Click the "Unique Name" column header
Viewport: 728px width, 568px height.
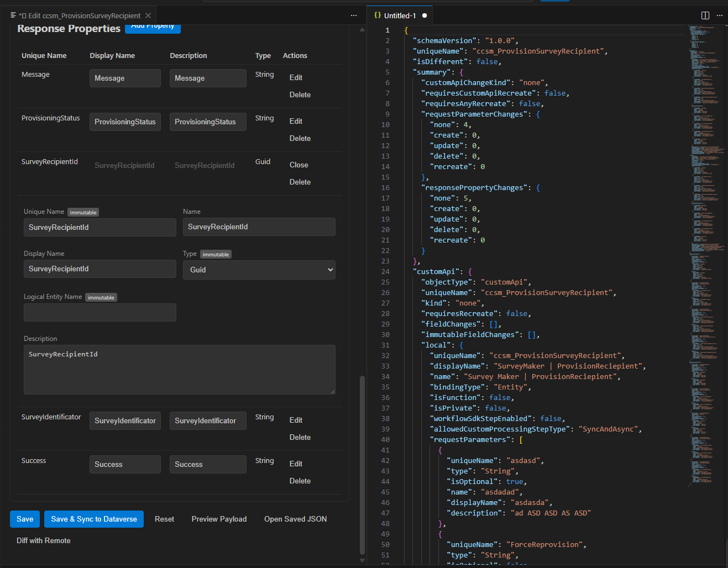(x=44, y=56)
